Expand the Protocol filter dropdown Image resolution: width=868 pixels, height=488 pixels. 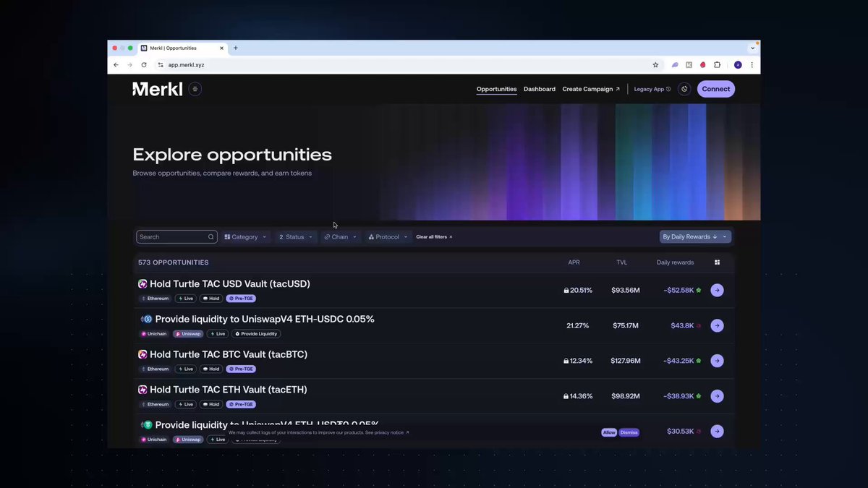point(388,236)
